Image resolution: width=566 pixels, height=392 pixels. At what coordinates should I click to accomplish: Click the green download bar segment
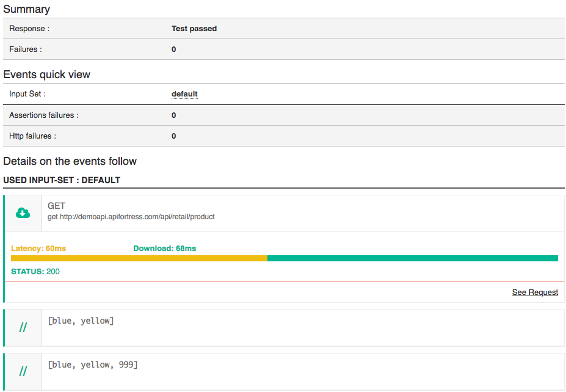point(412,258)
